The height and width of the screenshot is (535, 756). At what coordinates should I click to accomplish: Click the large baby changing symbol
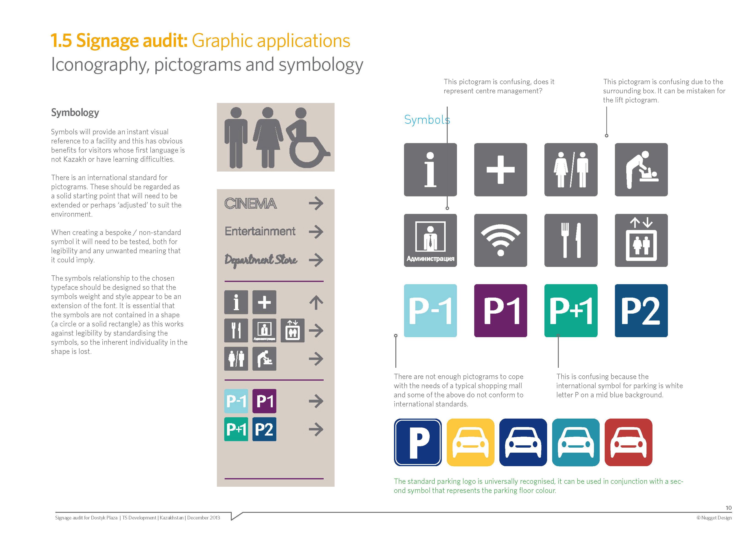click(641, 169)
